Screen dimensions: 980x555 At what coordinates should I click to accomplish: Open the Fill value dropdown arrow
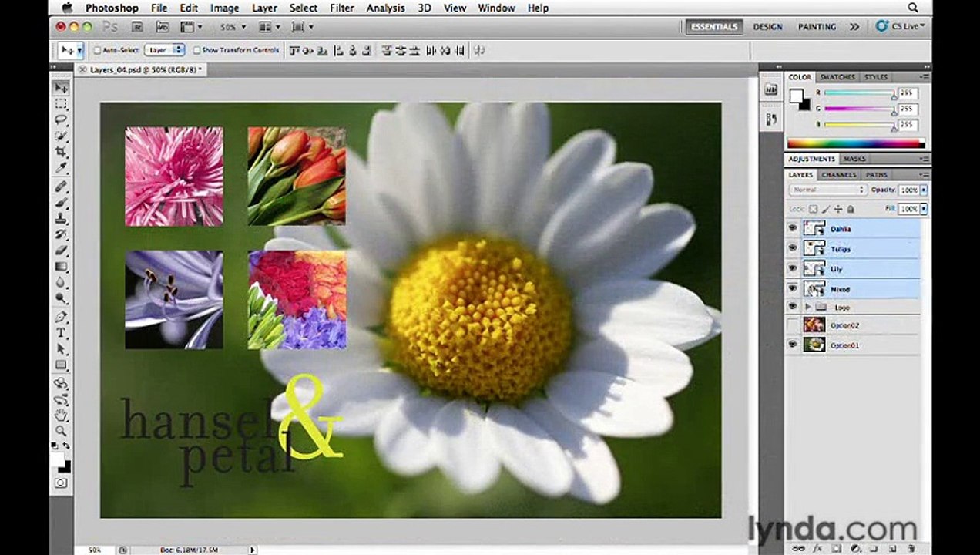(x=924, y=209)
